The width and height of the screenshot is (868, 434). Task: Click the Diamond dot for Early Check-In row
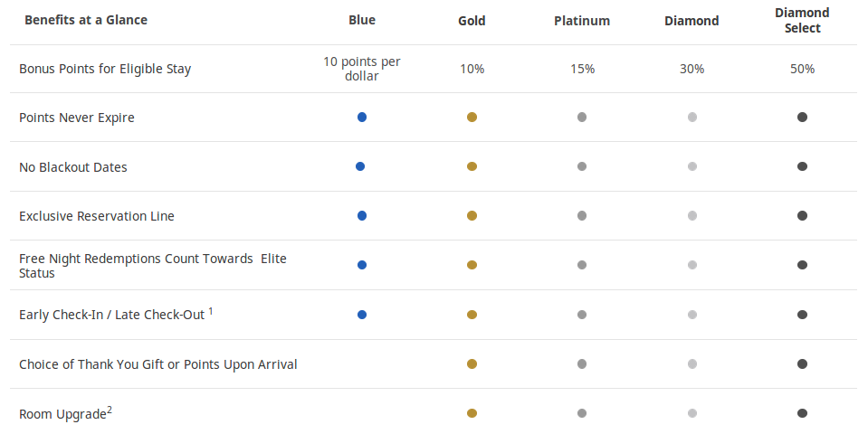point(692,315)
